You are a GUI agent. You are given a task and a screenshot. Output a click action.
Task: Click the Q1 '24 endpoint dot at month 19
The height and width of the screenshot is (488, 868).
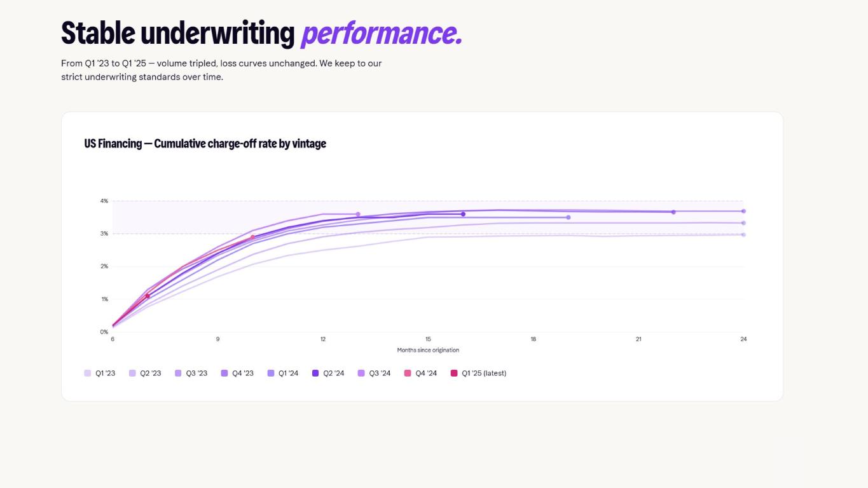click(568, 217)
